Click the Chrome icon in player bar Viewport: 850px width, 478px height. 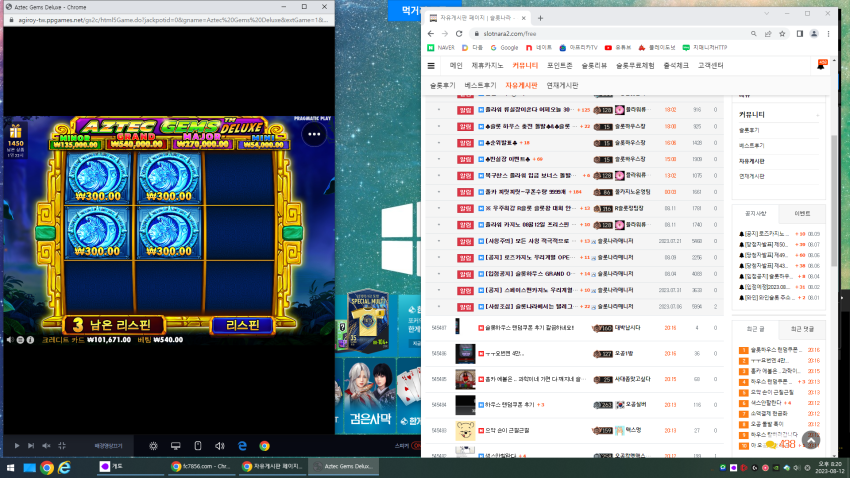click(x=265, y=445)
